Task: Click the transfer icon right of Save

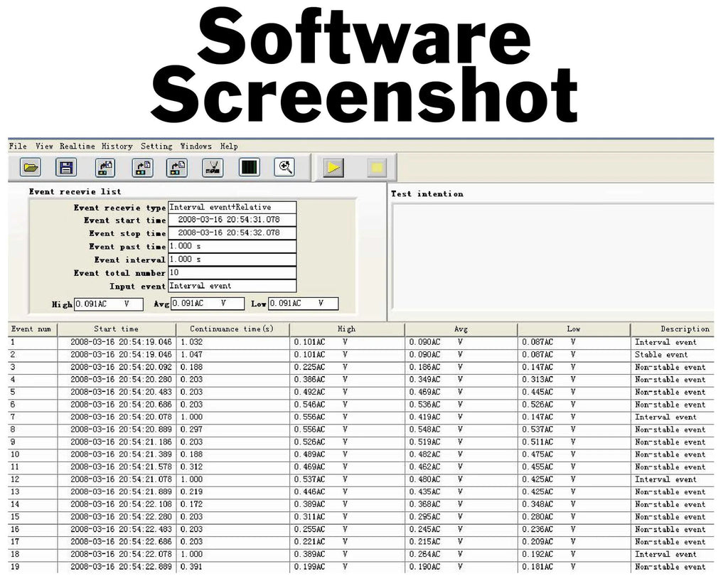Action: (105, 168)
